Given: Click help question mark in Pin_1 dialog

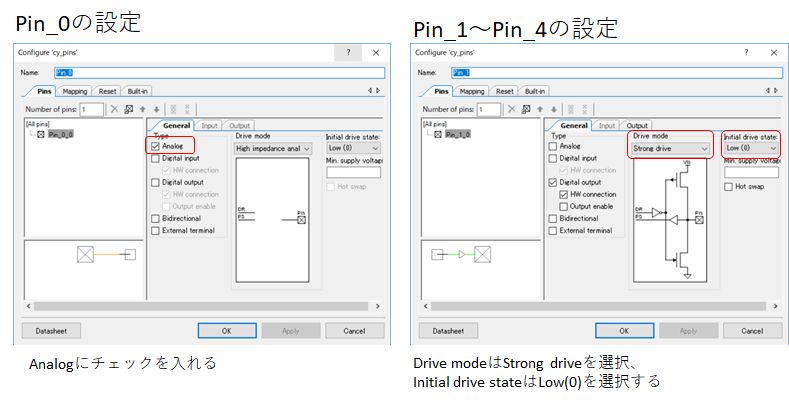Looking at the screenshot, I should click(x=746, y=52).
